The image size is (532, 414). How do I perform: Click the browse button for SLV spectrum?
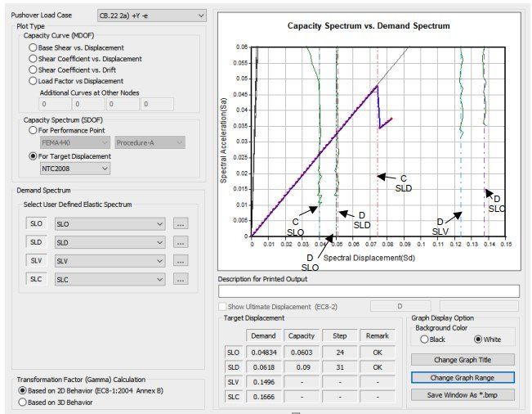coord(181,261)
